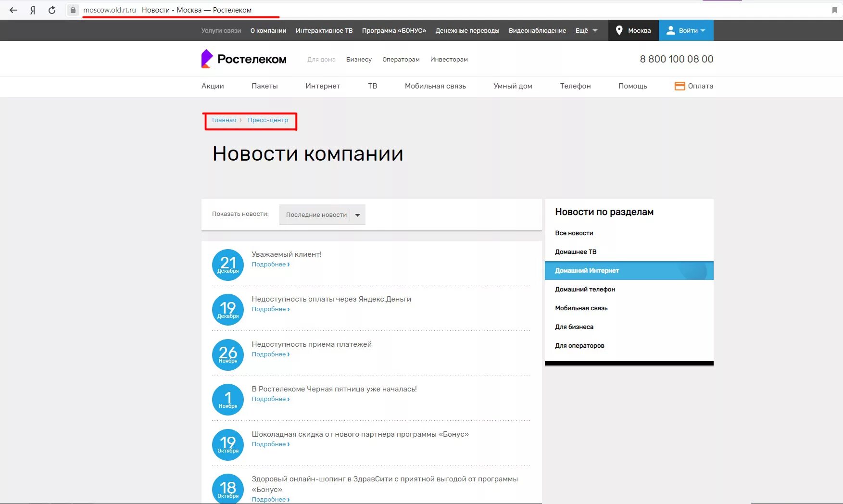
Task: Click the Пресс-центр breadcrumb link
Action: click(x=268, y=120)
